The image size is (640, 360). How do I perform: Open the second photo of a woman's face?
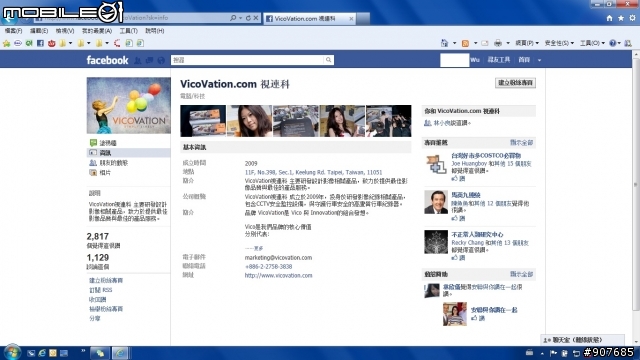pos(249,121)
